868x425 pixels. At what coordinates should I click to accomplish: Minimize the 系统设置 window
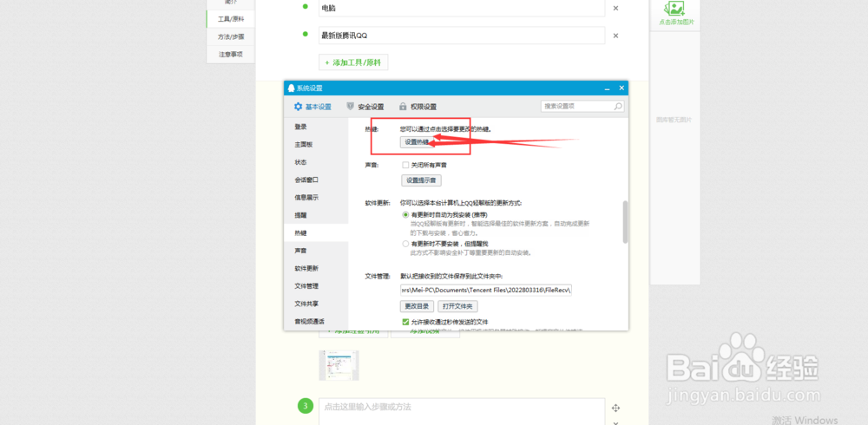coord(608,88)
